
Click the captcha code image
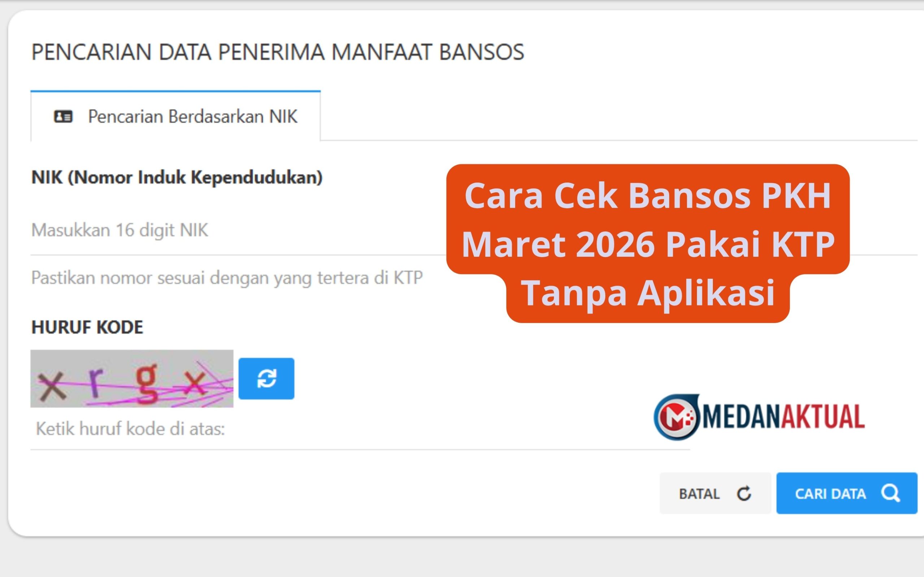132,379
